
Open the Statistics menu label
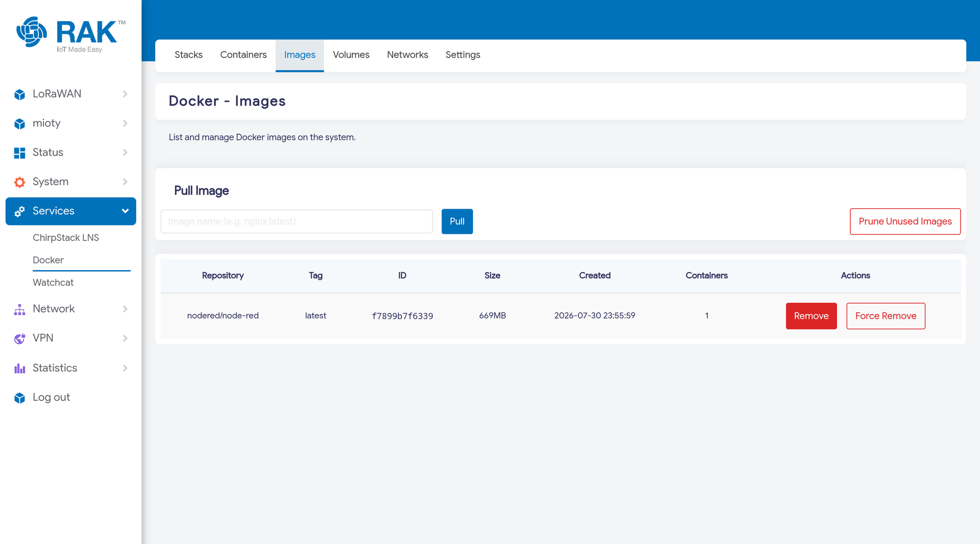click(x=55, y=368)
